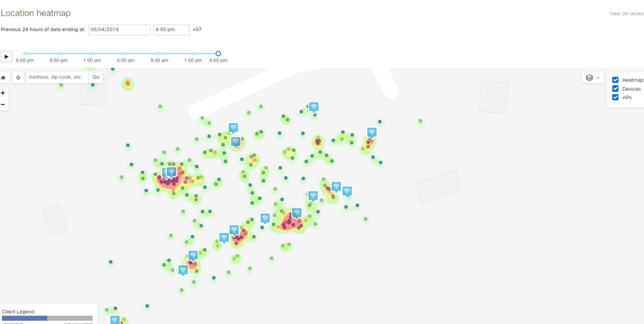
Task: Open the 4:00 pm time field
Action: (x=171, y=30)
